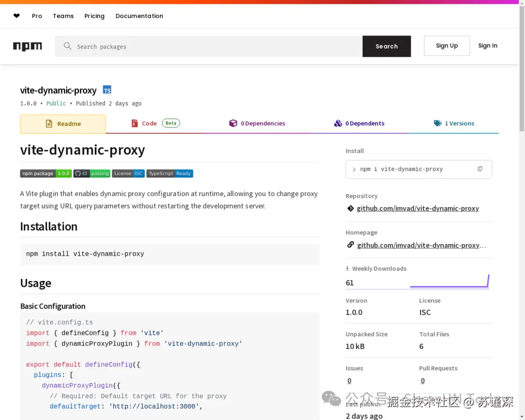The width and height of the screenshot is (525, 420).
Task: Click the page vertical scrollbar thumb
Action: pos(522,69)
